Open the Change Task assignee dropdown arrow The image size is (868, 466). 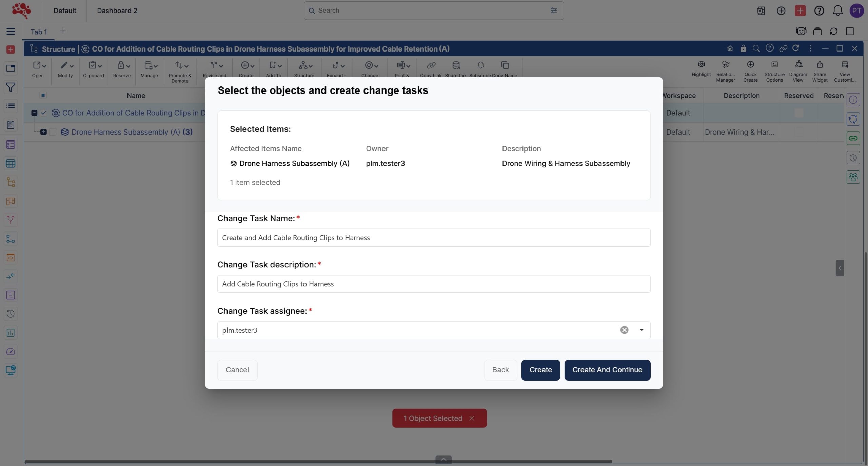point(641,330)
